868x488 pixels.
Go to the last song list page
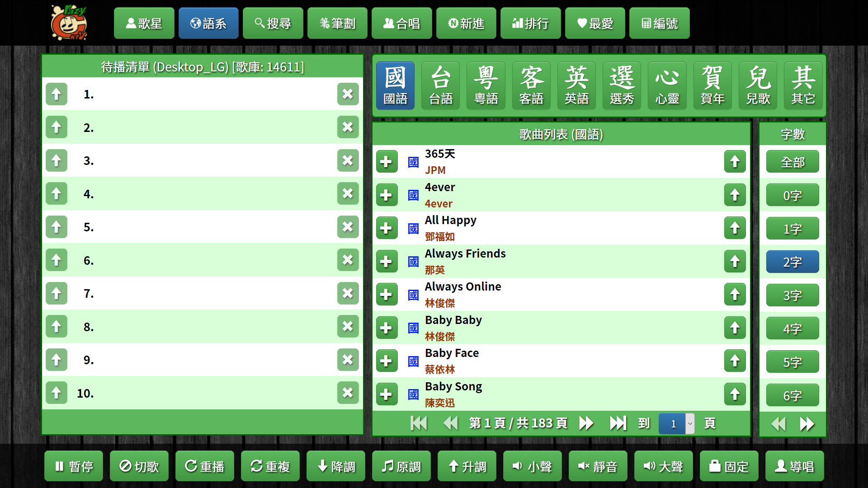tap(618, 423)
